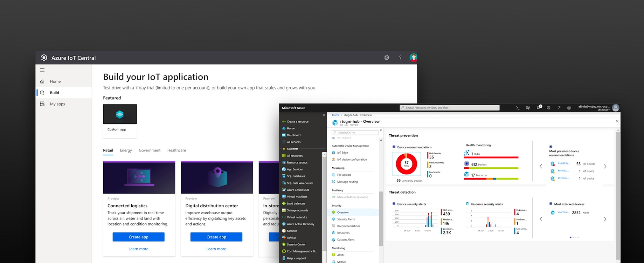Open account avatar in Azure portal header
The height and width of the screenshot is (263, 644).
[616, 108]
